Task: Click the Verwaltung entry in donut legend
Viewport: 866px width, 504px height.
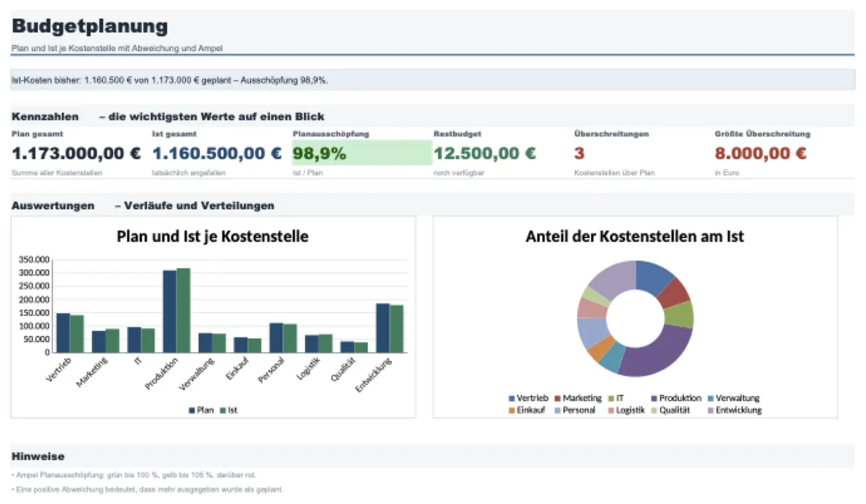Action: [x=734, y=398]
